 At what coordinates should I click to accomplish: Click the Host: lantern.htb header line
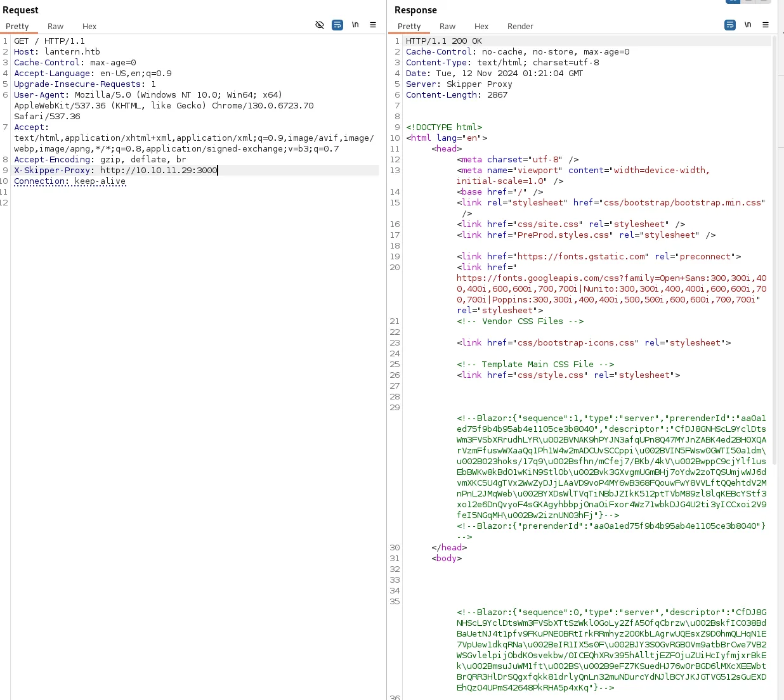[57, 52]
